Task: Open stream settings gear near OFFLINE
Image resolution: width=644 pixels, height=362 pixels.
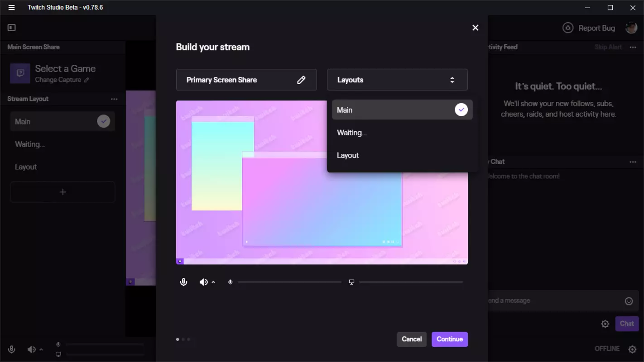Action: [x=632, y=349]
